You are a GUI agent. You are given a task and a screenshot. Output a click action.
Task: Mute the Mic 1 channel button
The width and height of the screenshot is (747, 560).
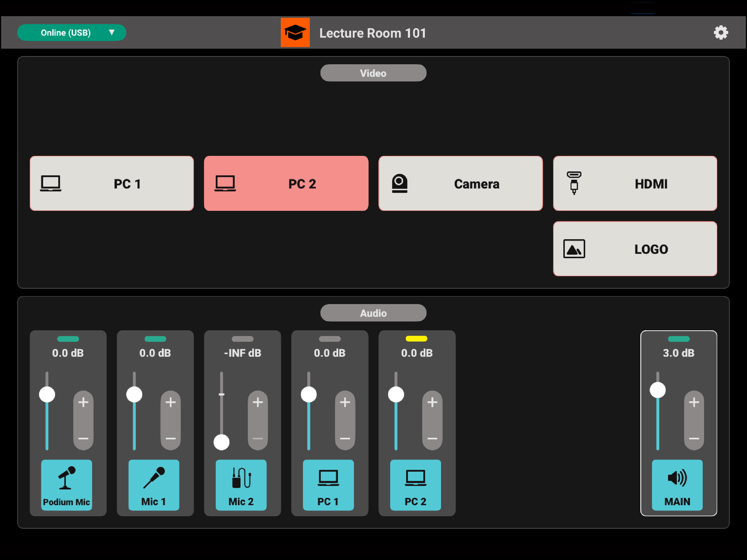point(154,485)
